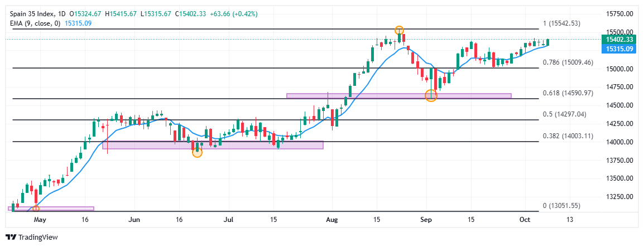Select the 0.618 (14590.97) Fibonacci label
Viewport: 644px width, 247px height.
pos(568,93)
